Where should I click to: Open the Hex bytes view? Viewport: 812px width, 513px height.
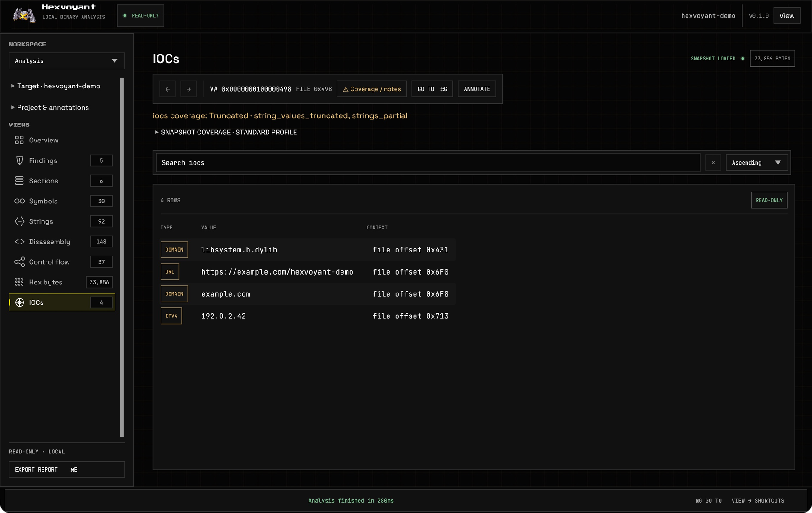[62, 282]
